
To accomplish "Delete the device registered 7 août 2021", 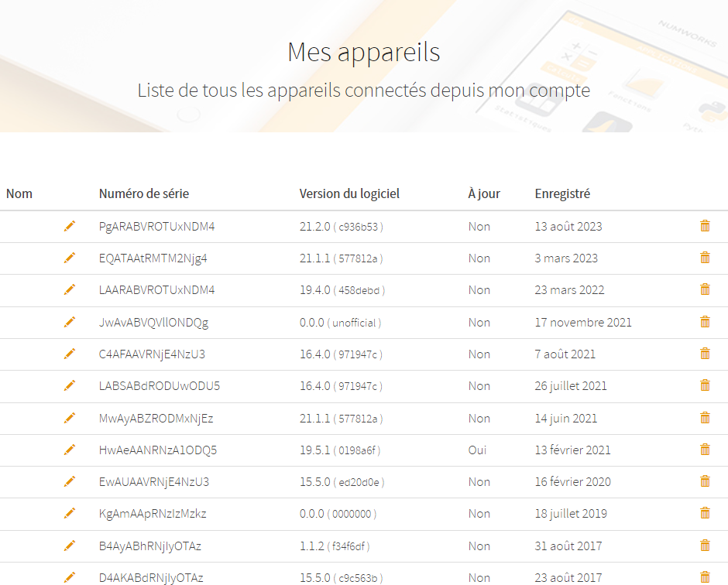I will pos(705,354).
